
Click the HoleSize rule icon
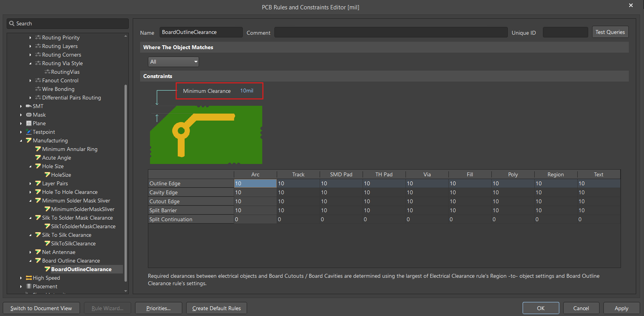[47, 175]
